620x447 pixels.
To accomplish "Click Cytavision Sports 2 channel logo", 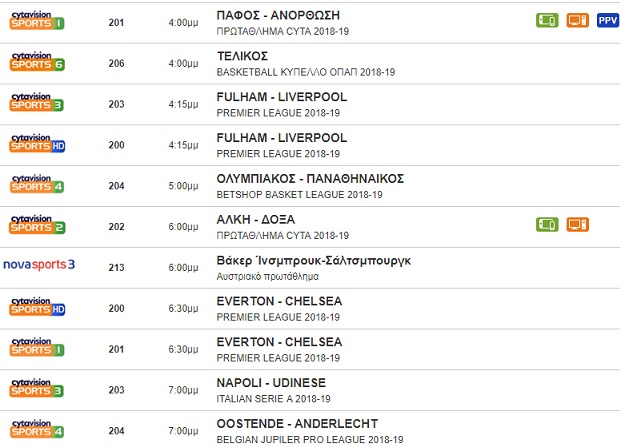I will pyautogui.click(x=37, y=224).
